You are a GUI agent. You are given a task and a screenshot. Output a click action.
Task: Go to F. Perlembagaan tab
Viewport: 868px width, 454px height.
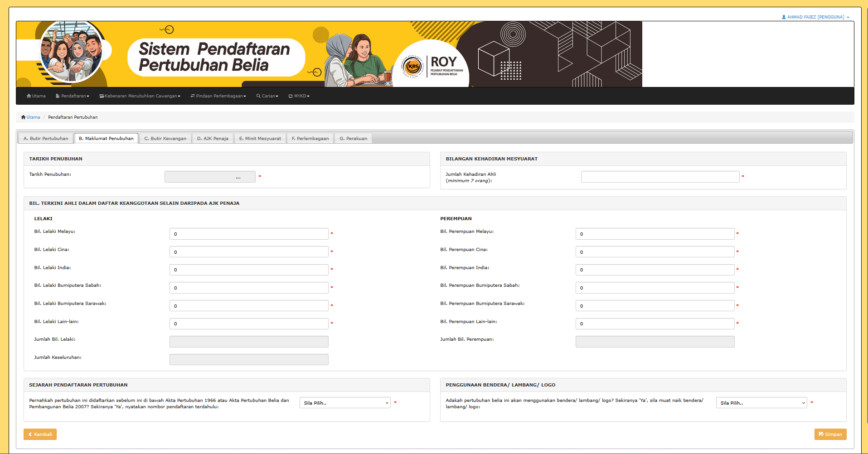pyautogui.click(x=310, y=139)
